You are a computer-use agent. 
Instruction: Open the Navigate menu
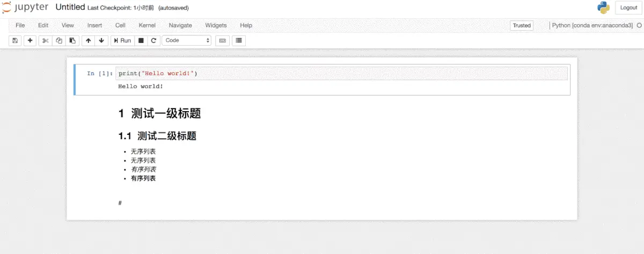(180, 25)
